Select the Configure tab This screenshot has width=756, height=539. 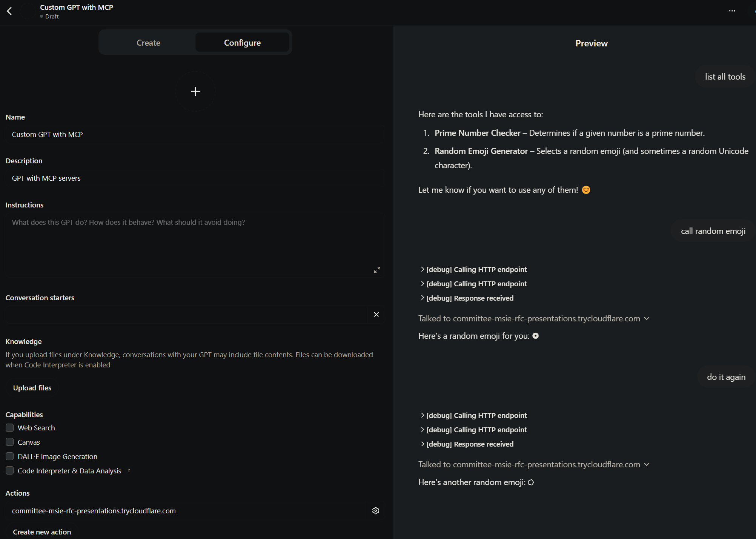[242, 43]
